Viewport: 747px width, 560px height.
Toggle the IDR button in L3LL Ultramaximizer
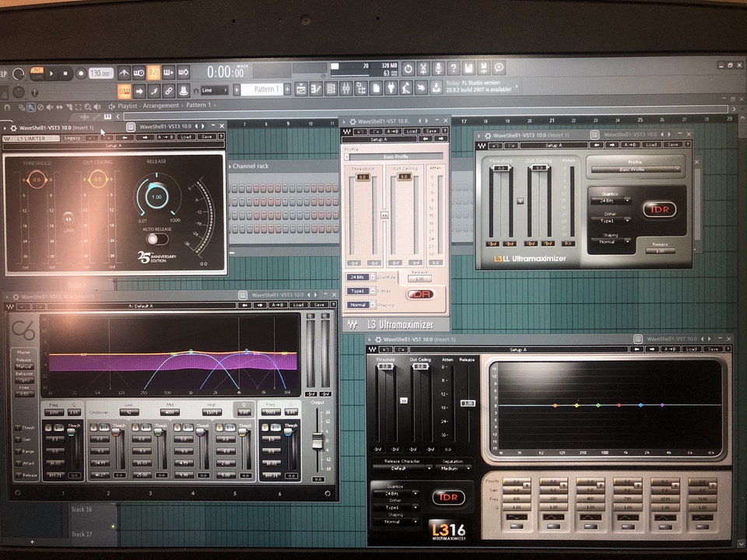(x=660, y=209)
